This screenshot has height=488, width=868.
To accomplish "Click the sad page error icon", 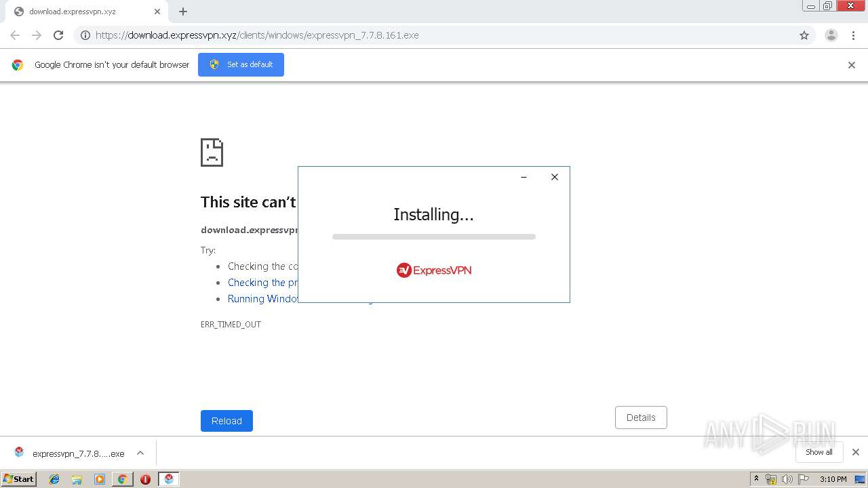I will [212, 152].
